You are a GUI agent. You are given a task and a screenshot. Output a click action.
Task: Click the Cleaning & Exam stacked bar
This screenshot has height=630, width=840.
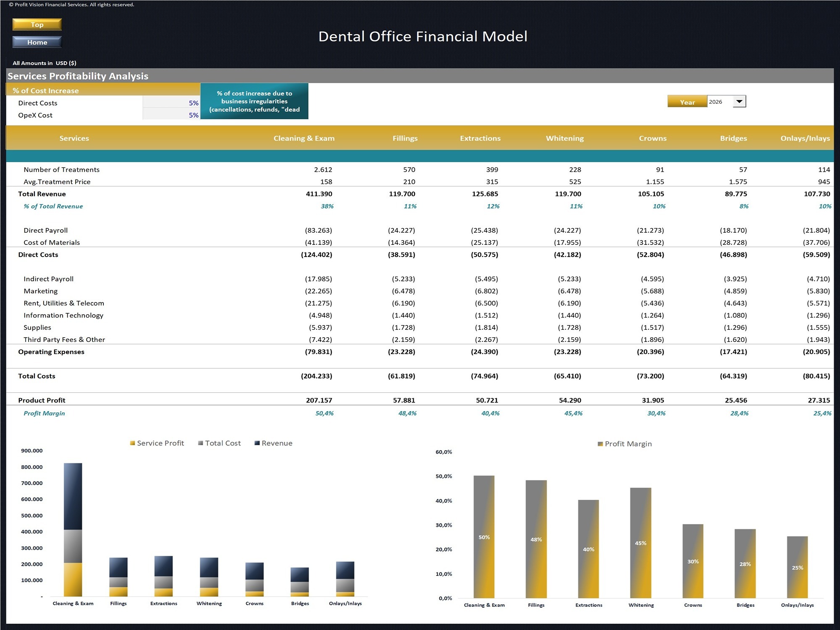coord(73,530)
